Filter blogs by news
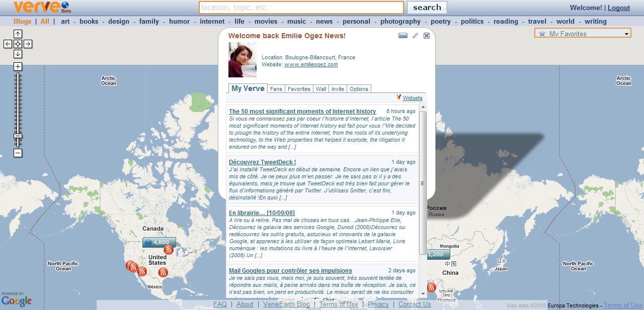The image size is (644, 310). (324, 21)
